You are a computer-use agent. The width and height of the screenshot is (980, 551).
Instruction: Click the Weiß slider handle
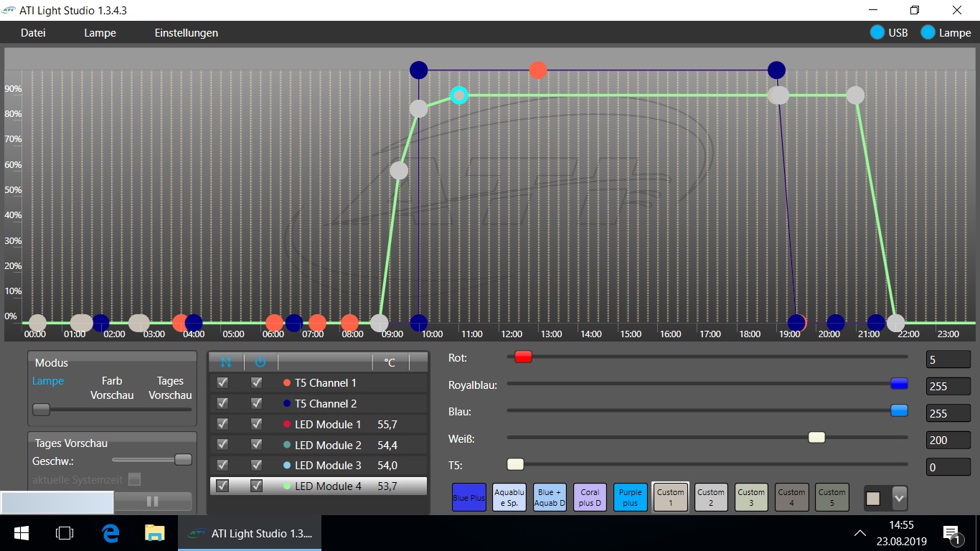tap(816, 438)
